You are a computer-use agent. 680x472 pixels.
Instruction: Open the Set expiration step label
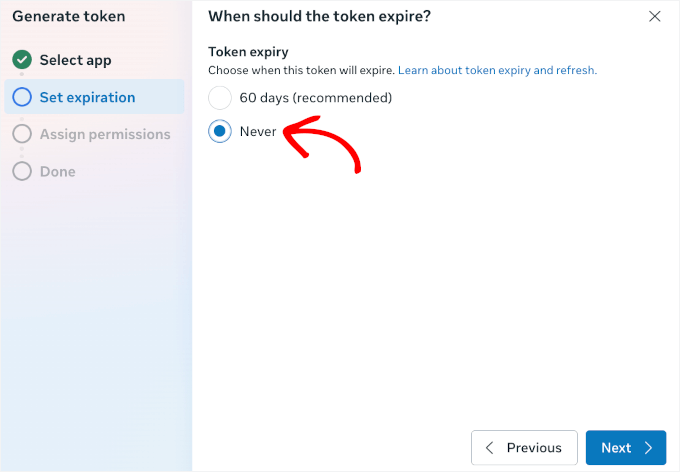87,97
